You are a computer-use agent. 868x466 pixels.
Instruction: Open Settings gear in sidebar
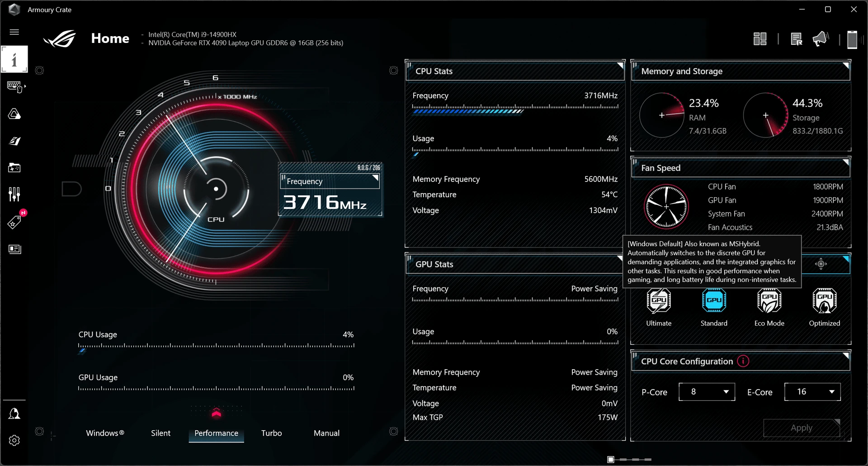pyautogui.click(x=14, y=440)
